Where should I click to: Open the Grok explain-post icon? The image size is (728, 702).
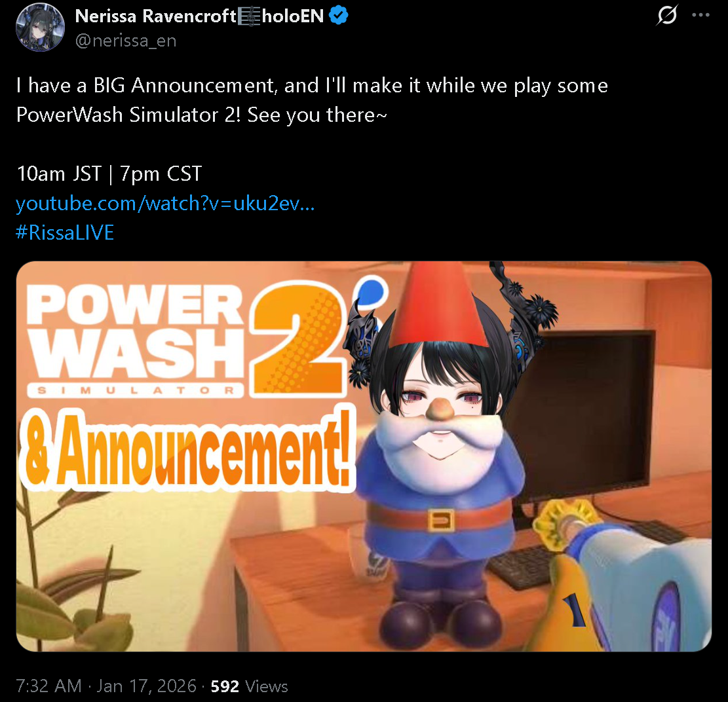tap(666, 15)
